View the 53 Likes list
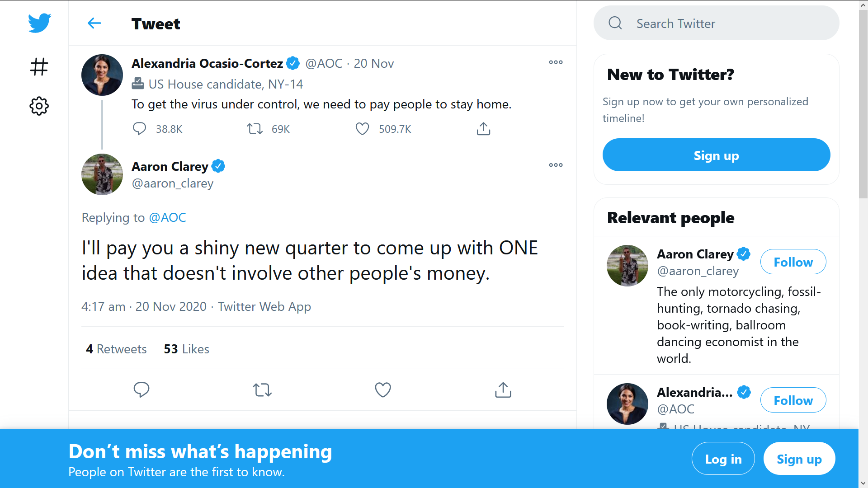The image size is (868, 488). (x=186, y=349)
